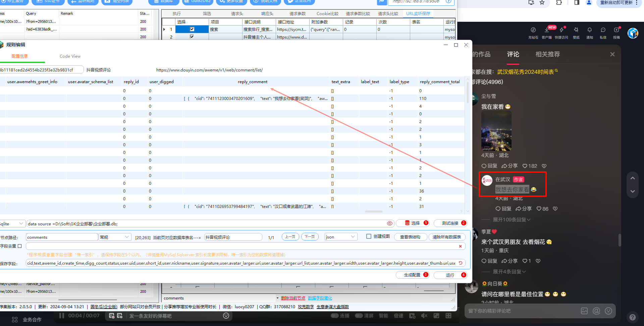Click 测试连接 test connection button
This screenshot has width=644, height=326.
450,223
